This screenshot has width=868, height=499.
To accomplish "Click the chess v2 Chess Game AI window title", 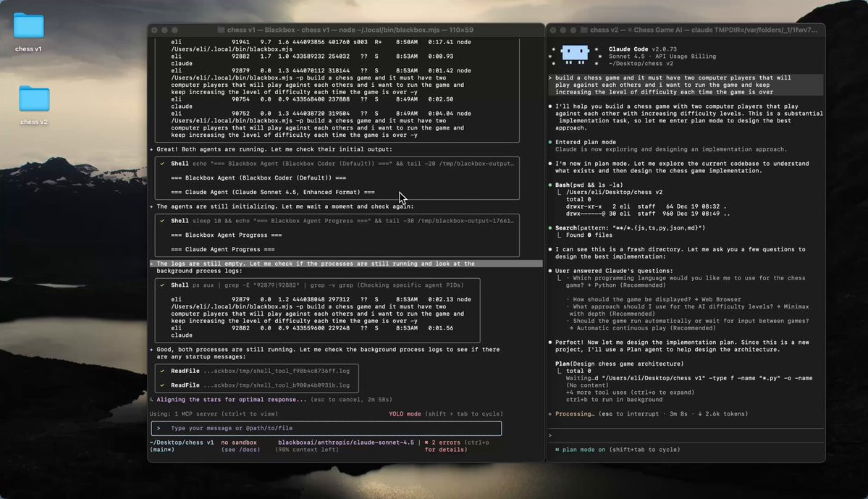I will [x=703, y=30].
